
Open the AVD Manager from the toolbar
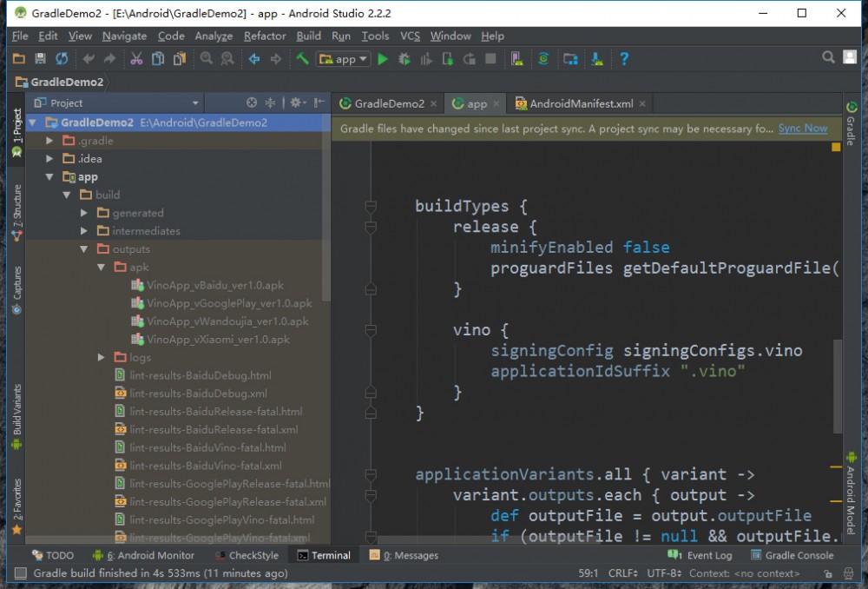[x=517, y=59]
